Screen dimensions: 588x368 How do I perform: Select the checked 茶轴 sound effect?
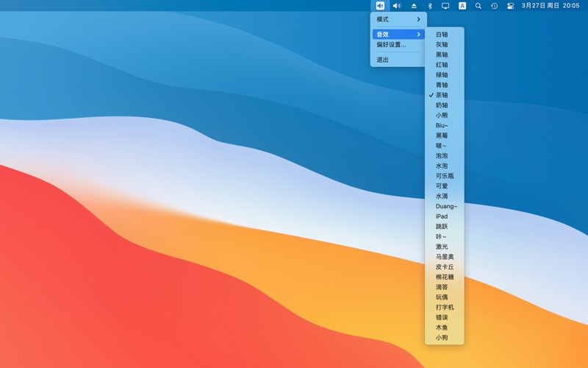pos(442,95)
